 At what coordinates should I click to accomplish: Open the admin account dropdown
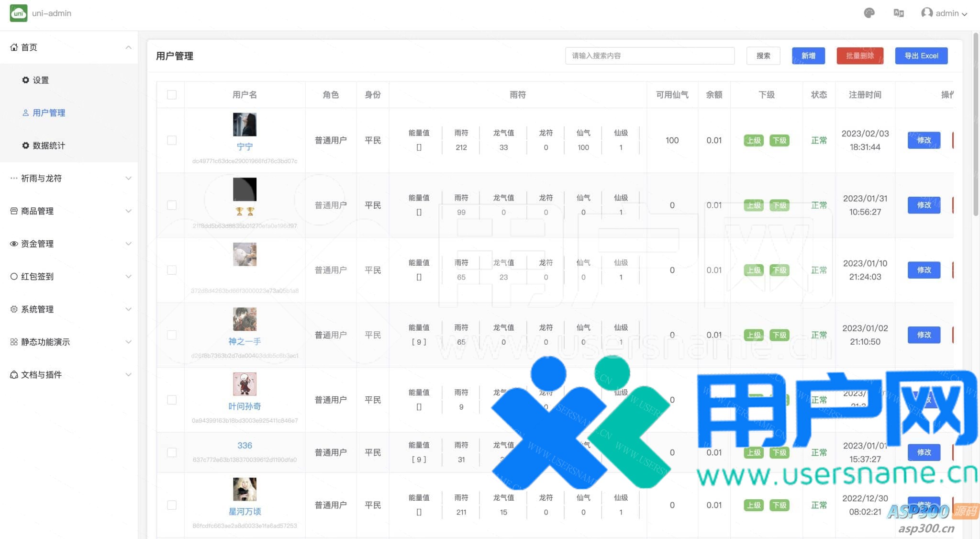[x=950, y=13]
